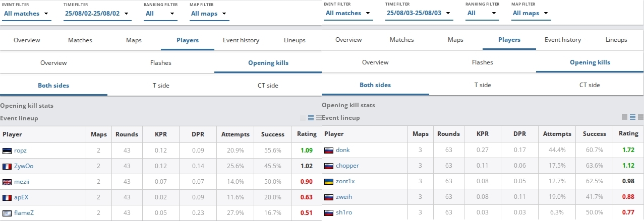Open flameZ player profile link
The width and height of the screenshot is (644, 221).
pos(24,213)
